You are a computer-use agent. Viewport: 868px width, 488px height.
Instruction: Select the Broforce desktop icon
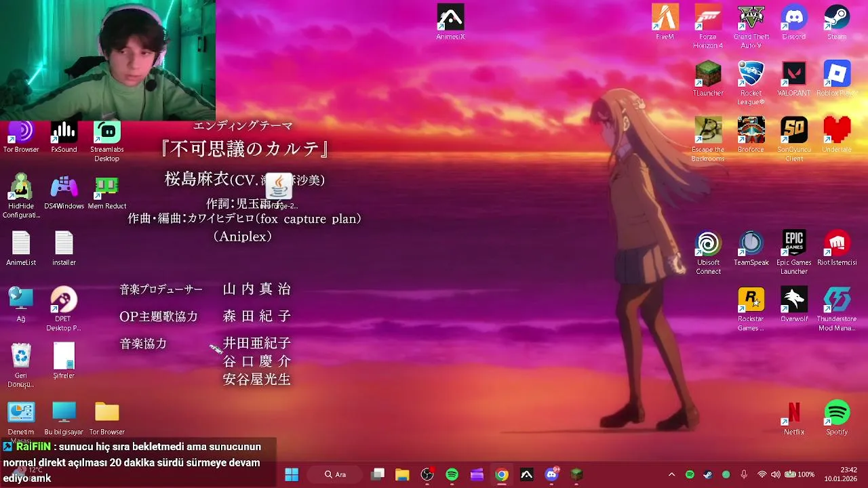click(x=751, y=134)
